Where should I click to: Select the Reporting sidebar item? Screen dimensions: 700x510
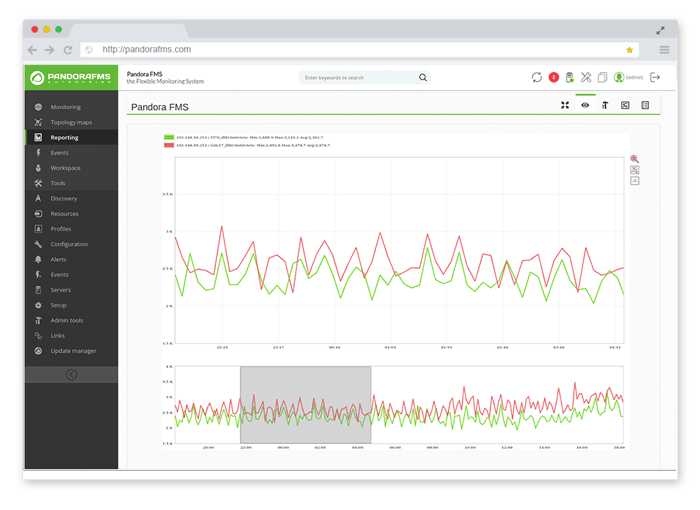coord(71,138)
